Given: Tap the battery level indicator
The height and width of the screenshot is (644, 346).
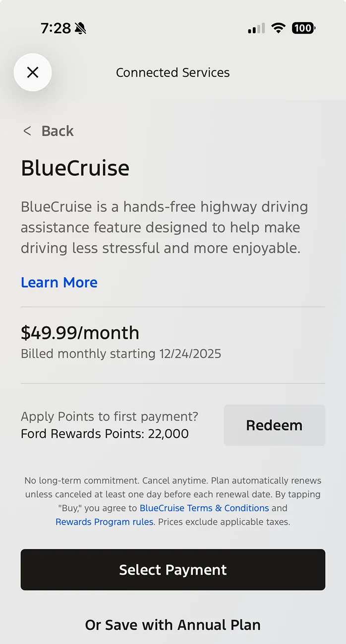Looking at the screenshot, I should coord(303,28).
